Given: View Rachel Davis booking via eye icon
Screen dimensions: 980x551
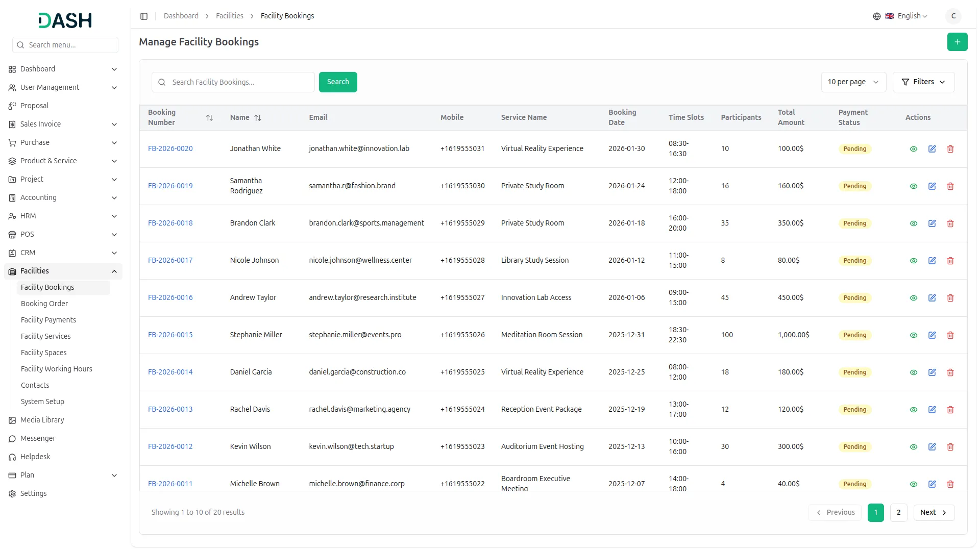Looking at the screenshot, I should click(x=913, y=410).
